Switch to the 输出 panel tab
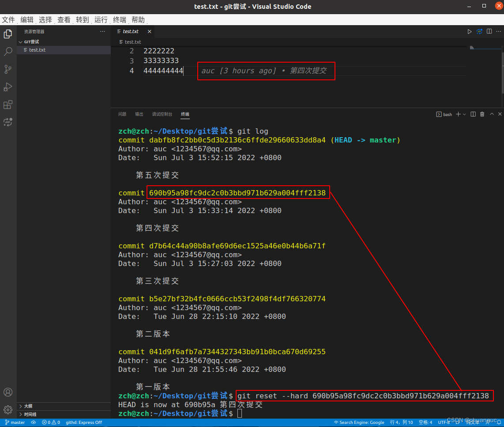The image size is (504, 427). pos(139,114)
